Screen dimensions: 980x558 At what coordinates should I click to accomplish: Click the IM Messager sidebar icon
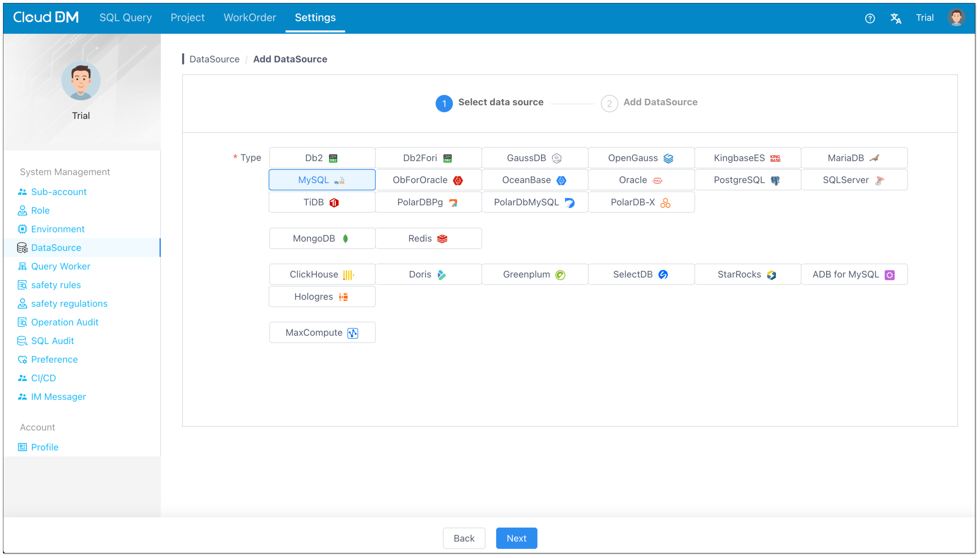click(x=22, y=397)
